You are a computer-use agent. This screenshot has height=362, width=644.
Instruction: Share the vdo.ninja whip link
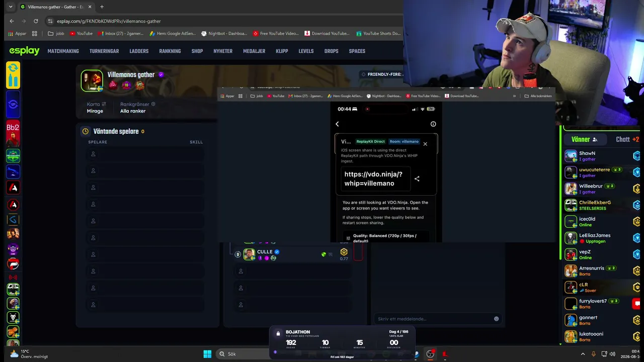417,178
